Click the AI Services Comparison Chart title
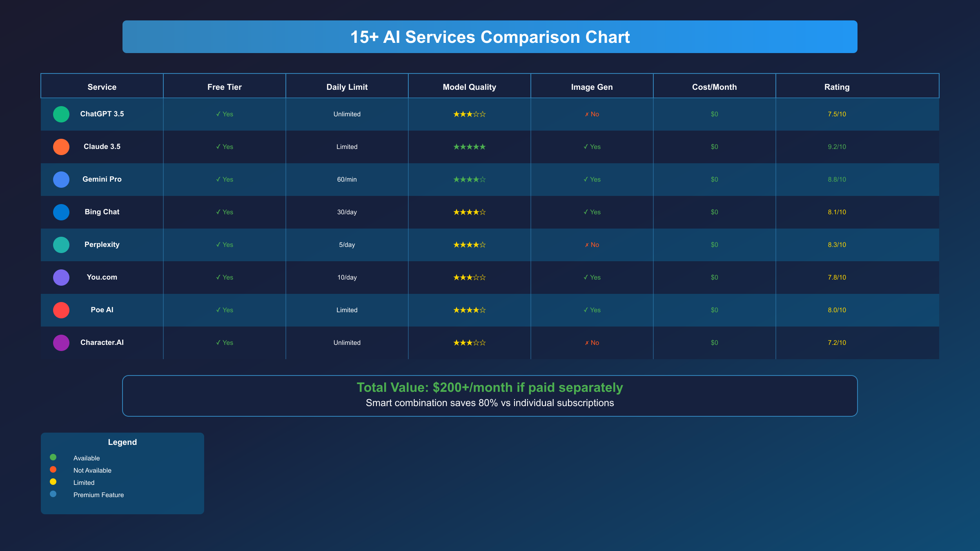This screenshot has height=551, width=980. coord(490,37)
